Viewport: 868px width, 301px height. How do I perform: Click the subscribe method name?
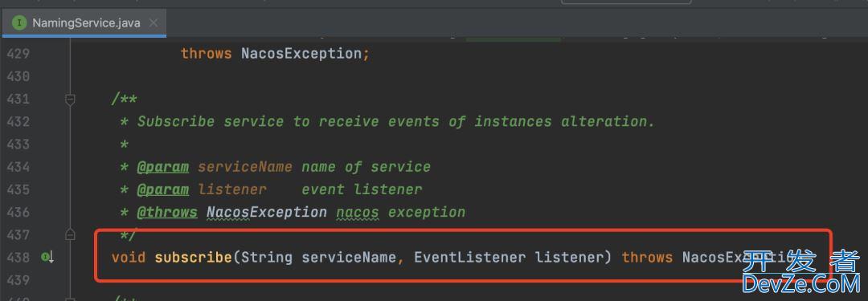coord(193,258)
